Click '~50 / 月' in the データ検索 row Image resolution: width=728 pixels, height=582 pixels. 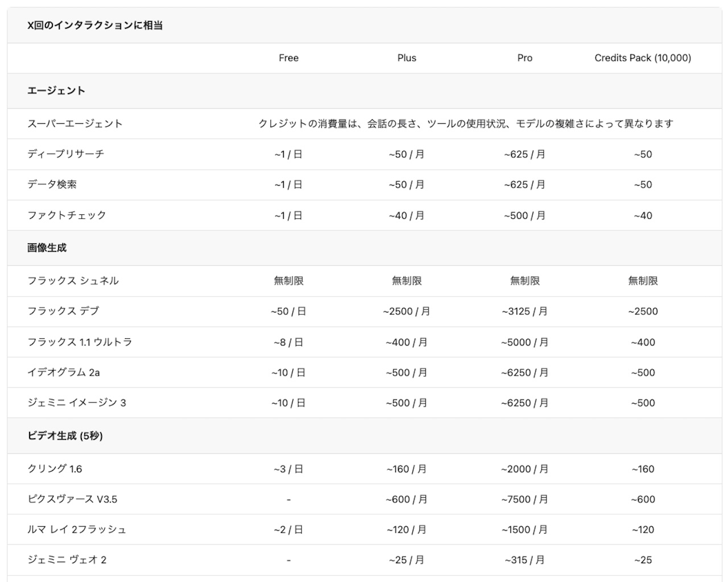pyautogui.click(x=407, y=185)
